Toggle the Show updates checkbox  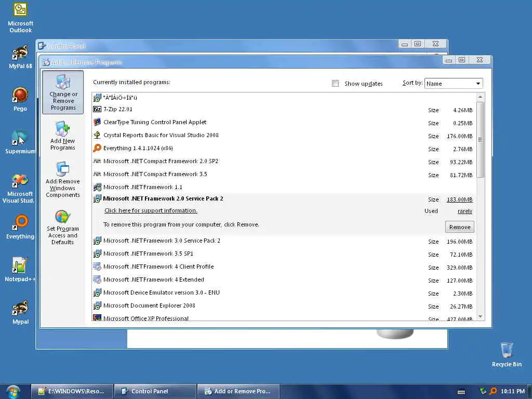(x=335, y=84)
